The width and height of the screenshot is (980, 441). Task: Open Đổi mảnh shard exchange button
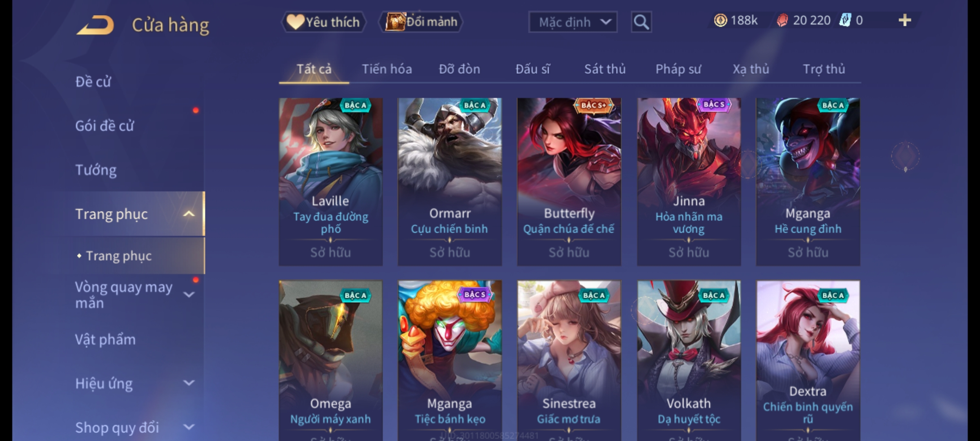pos(421,22)
